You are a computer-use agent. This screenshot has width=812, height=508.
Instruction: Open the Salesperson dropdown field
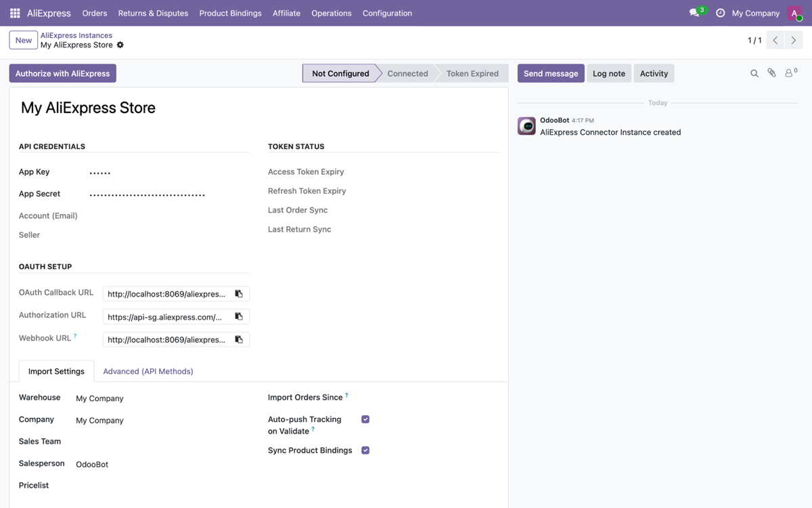162,464
